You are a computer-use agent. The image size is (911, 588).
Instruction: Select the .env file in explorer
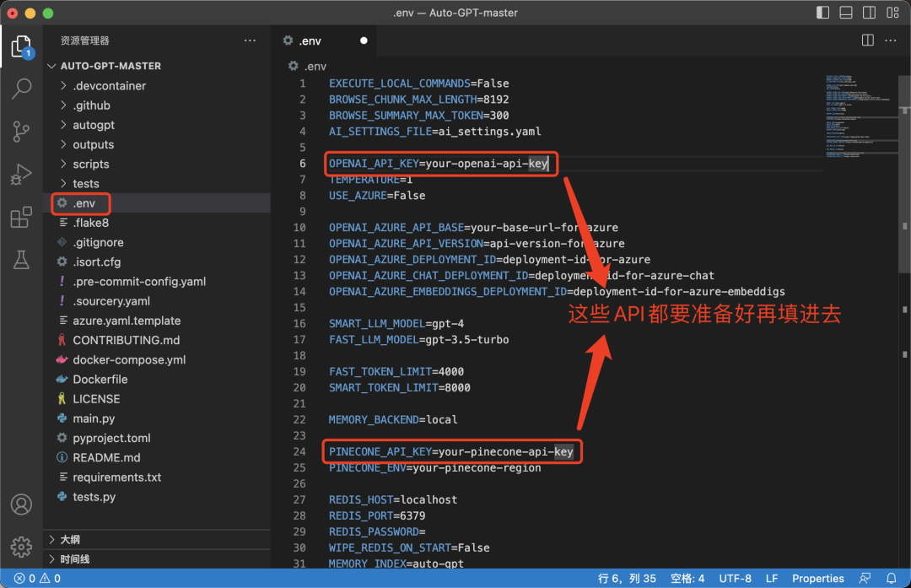coord(157,202)
